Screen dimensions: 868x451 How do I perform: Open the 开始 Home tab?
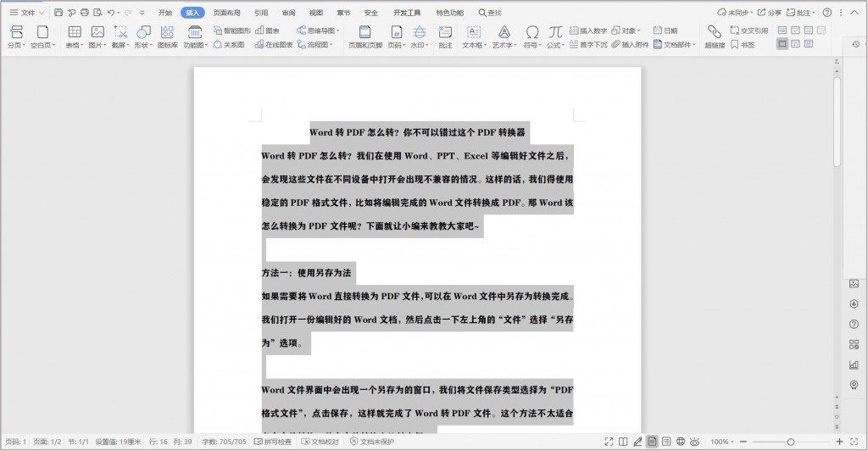(x=165, y=12)
